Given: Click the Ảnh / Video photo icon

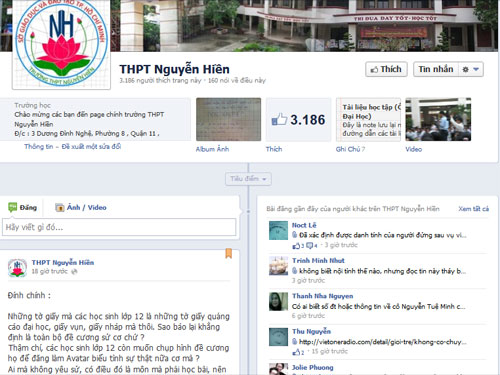Looking at the screenshot, I should (x=59, y=207).
